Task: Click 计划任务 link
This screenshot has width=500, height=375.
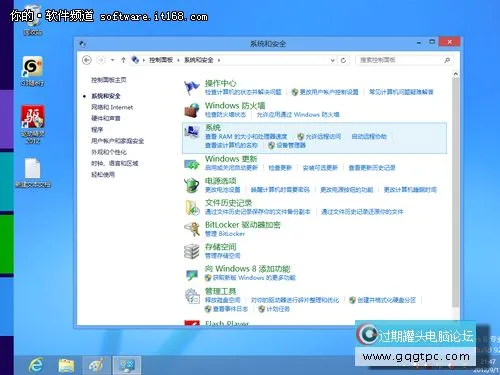Action: [x=278, y=309]
